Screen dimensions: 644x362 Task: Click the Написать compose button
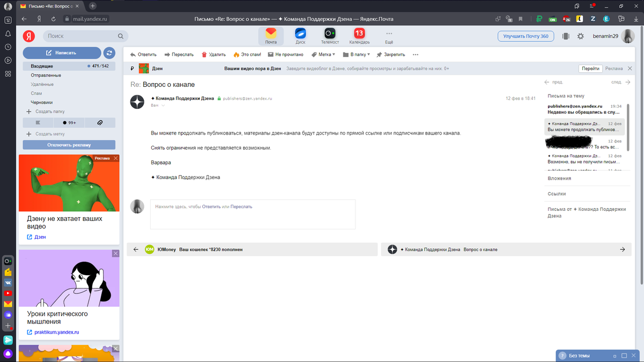point(62,53)
